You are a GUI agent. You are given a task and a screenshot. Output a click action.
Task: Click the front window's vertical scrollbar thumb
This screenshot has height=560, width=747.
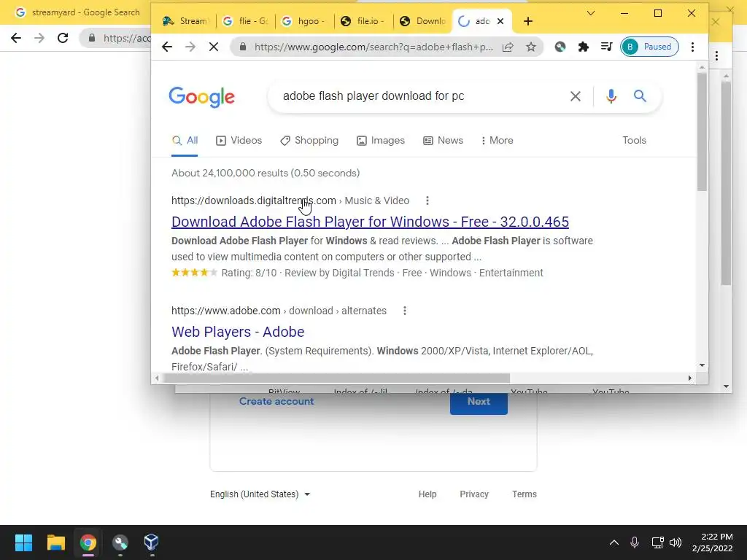(x=702, y=131)
